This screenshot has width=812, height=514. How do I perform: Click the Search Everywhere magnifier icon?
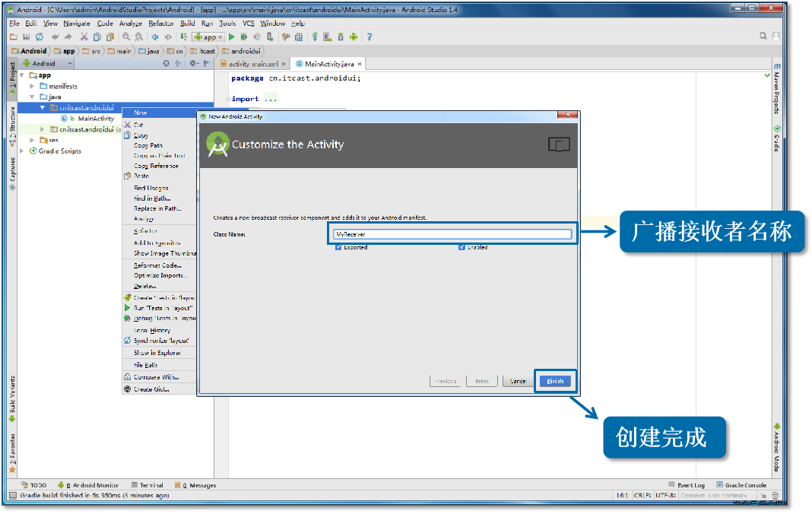[x=763, y=36]
